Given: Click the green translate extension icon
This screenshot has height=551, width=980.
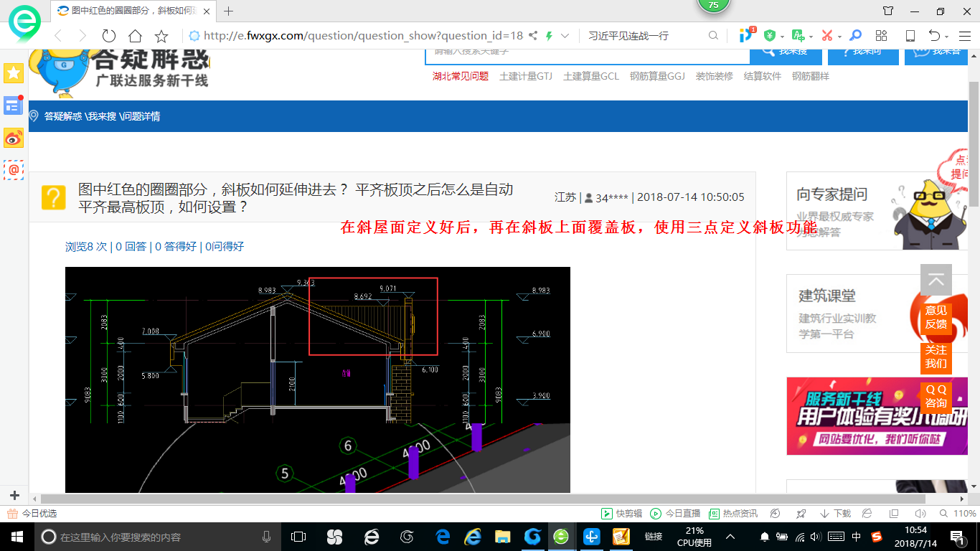Looking at the screenshot, I should (798, 35).
